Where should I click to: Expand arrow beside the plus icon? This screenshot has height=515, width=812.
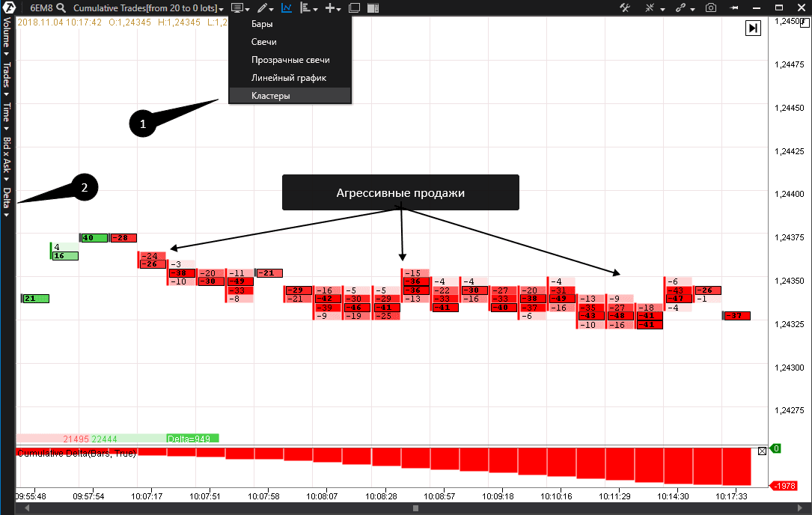(339, 9)
